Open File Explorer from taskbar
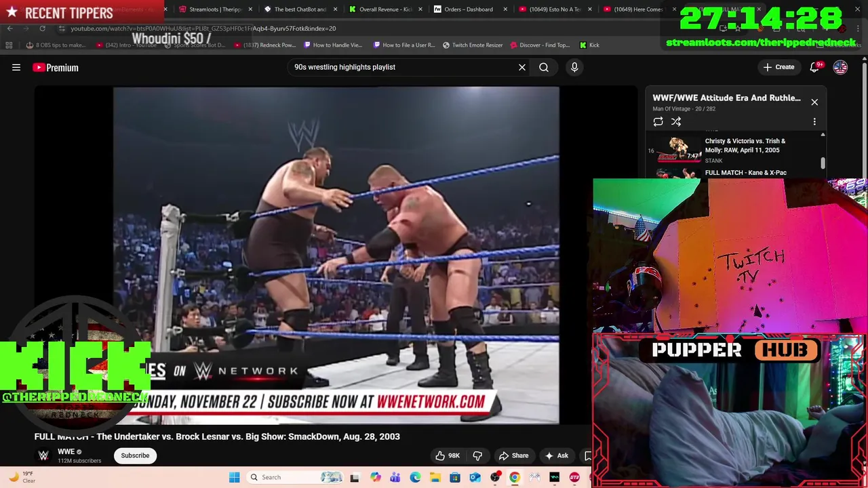The image size is (868, 488). [435, 477]
